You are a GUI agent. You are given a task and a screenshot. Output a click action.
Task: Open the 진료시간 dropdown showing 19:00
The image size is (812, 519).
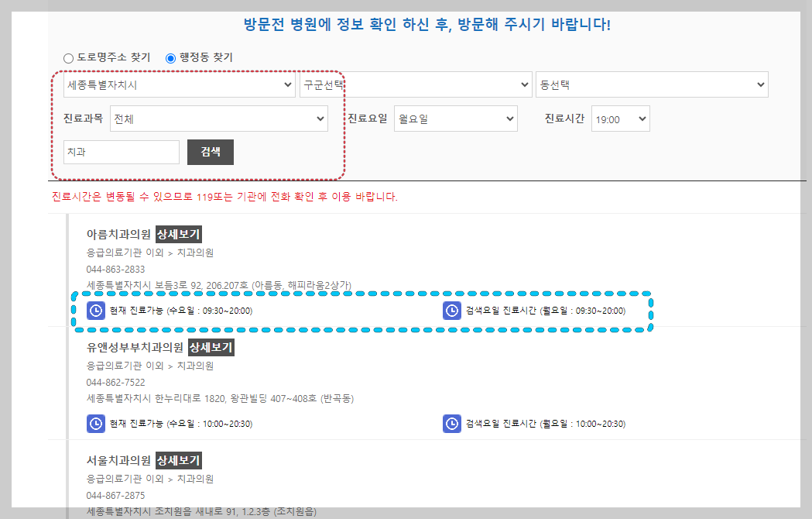[620, 119]
